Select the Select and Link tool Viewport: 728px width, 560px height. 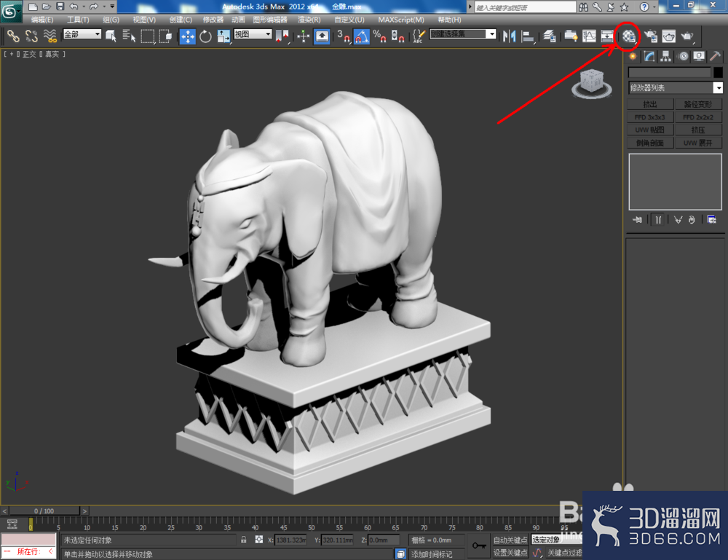(x=13, y=36)
